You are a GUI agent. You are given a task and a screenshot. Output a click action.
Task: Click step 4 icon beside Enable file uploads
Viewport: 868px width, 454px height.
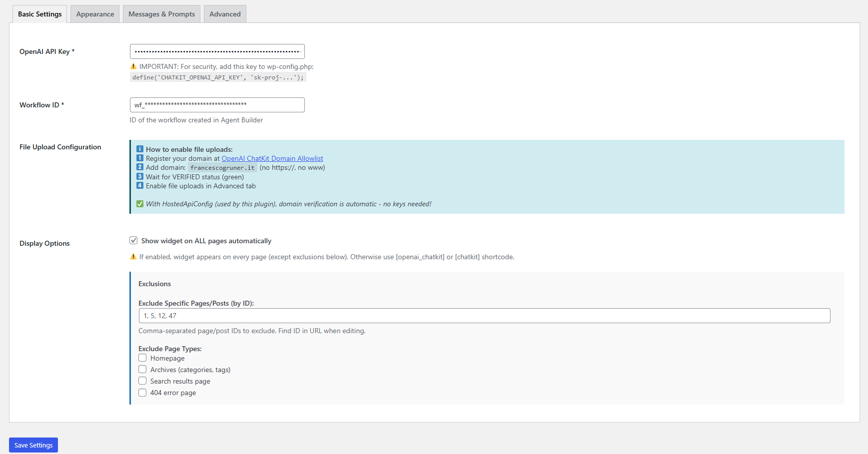(140, 185)
